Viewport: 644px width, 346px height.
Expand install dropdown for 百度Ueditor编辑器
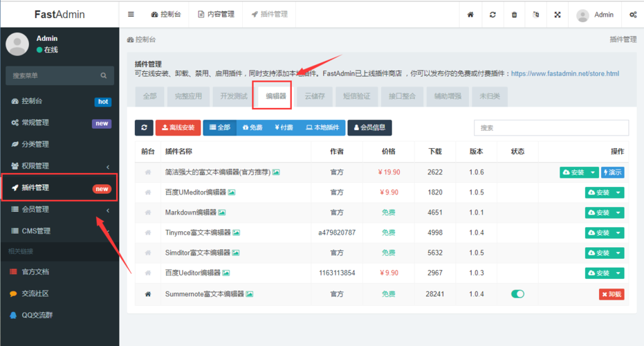618,273
